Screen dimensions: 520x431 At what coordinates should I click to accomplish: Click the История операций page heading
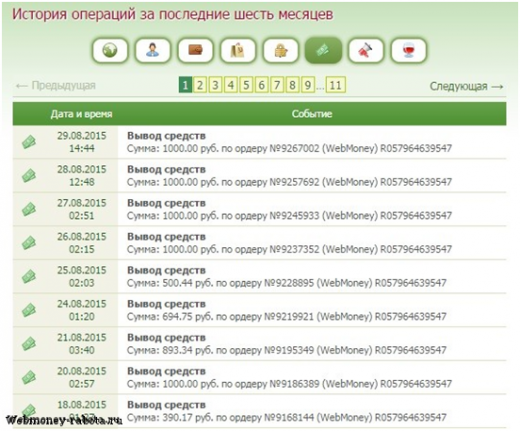173,15
